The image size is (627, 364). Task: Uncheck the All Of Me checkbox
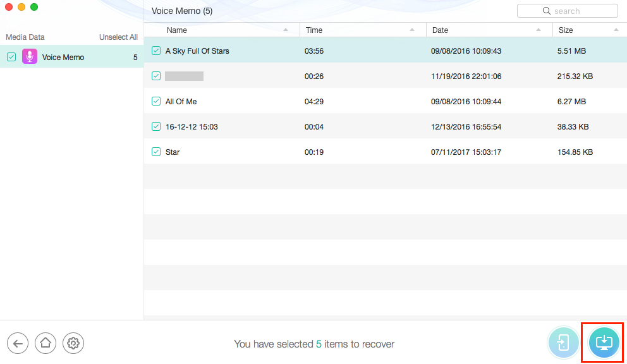click(156, 101)
